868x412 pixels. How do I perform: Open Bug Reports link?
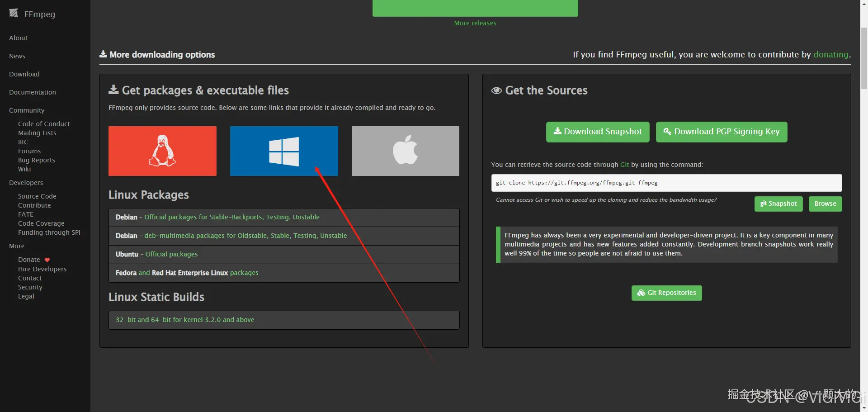pos(37,160)
